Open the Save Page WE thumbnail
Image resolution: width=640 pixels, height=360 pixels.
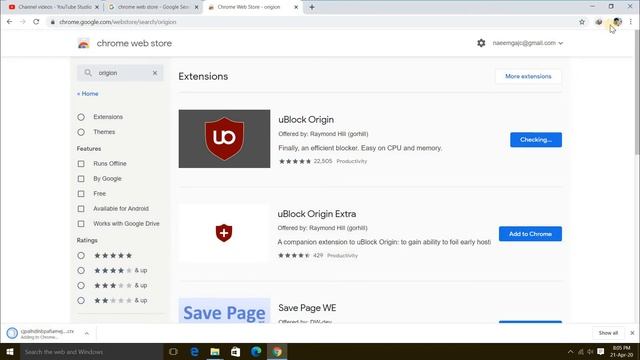[224, 311]
